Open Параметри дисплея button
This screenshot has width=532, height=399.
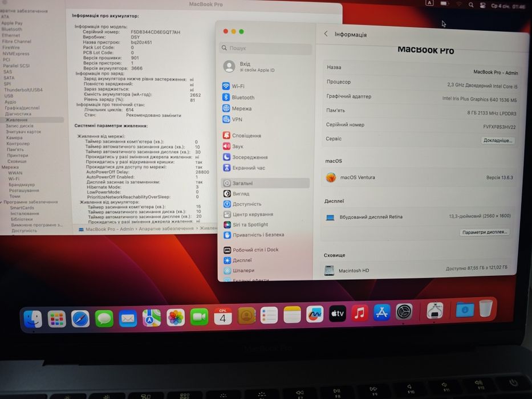485,233
